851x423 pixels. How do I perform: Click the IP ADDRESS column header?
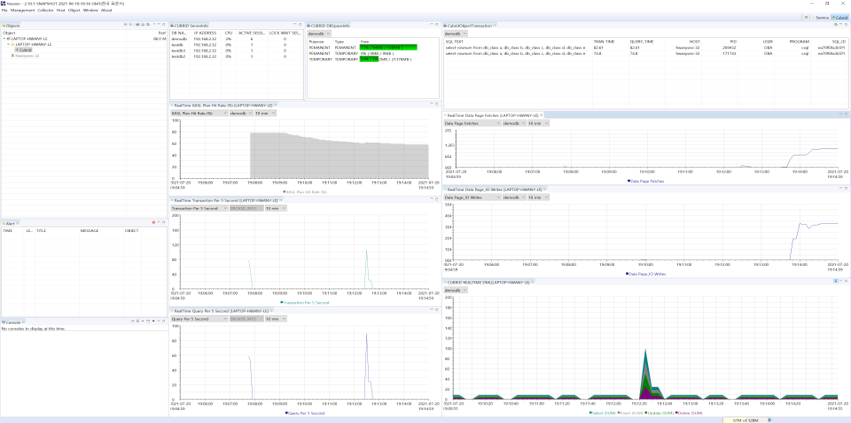tap(205, 33)
